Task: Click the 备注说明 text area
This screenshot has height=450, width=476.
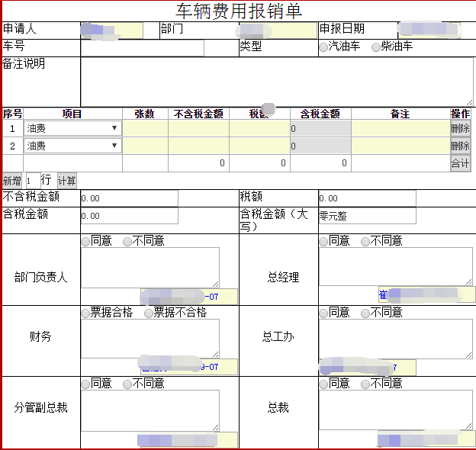Action: coord(276,81)
